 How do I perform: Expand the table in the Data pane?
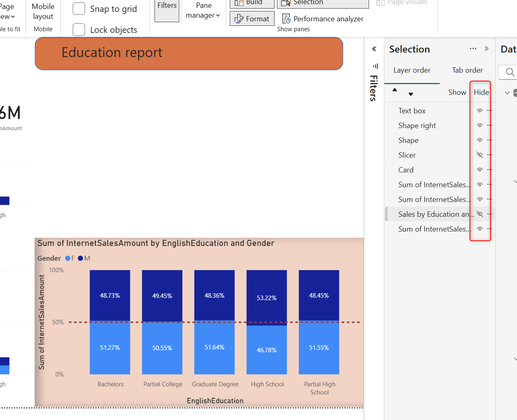507,93
